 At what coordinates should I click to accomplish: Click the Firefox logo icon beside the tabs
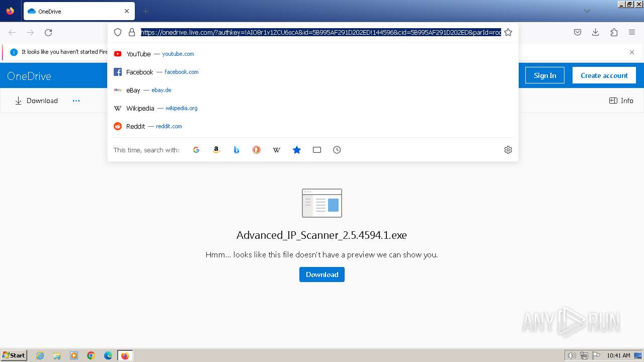(10, 11)
